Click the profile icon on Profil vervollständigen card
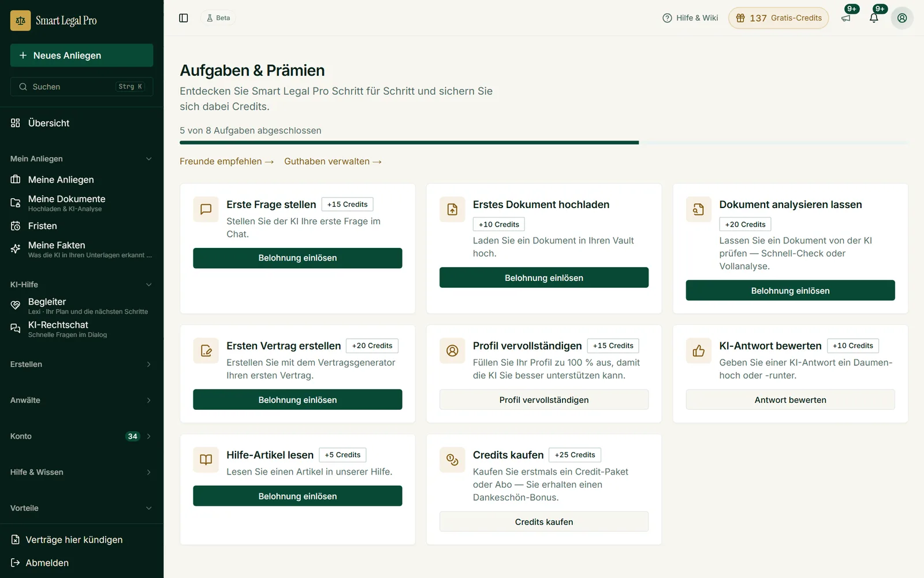 coord(452,350)
